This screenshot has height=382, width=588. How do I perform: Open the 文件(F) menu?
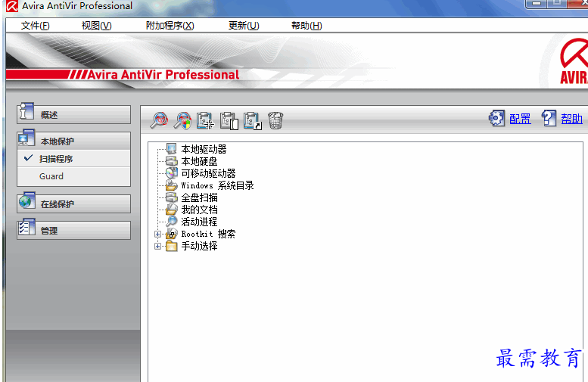pyautogui.click(x=36, y=26)
